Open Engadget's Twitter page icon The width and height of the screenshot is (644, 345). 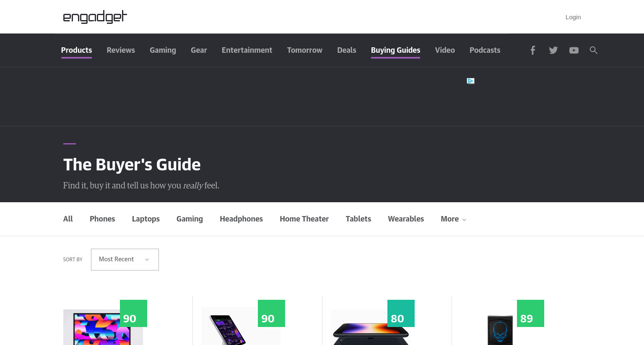point(553,50)
